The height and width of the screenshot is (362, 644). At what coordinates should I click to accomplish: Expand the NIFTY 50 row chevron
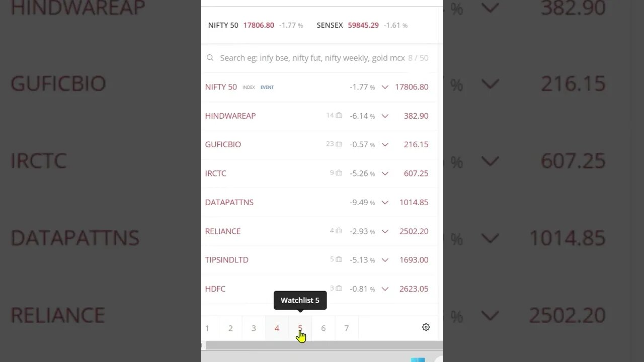[x=385, y=87]
